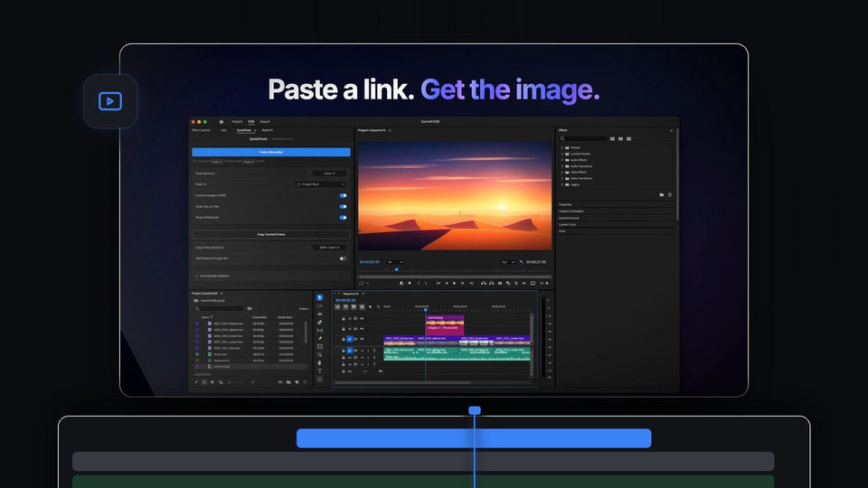Click the Lift button in Program monitor
This screenshot has width=868, height=488.
483,283
